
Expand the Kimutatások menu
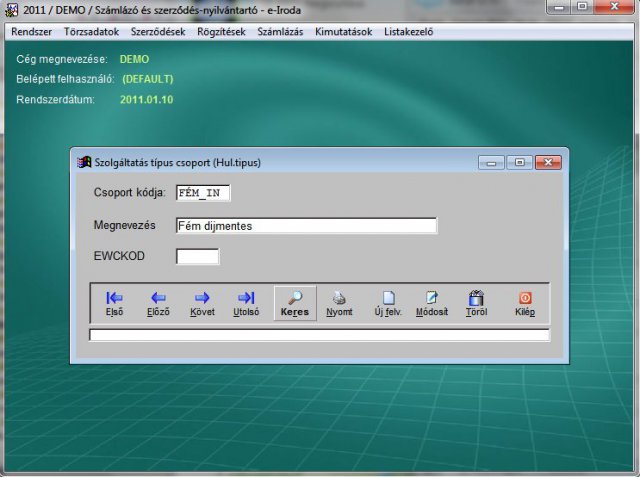[x=343, y=32]
